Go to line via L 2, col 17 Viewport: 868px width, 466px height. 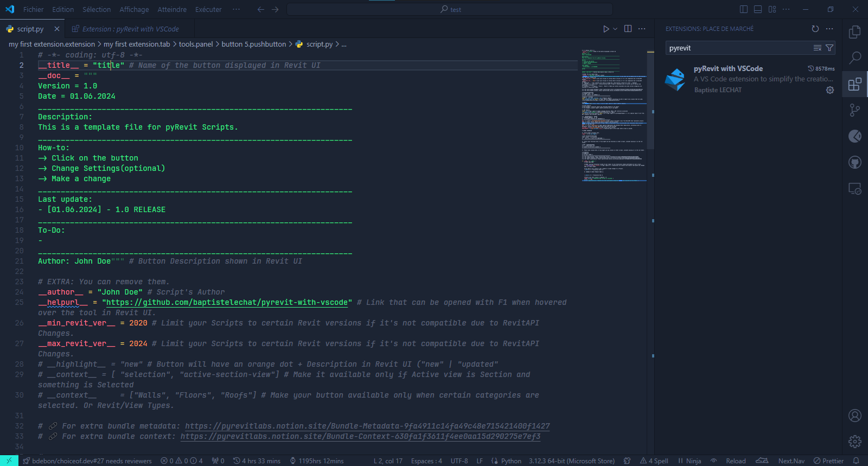tap(388, 461)
